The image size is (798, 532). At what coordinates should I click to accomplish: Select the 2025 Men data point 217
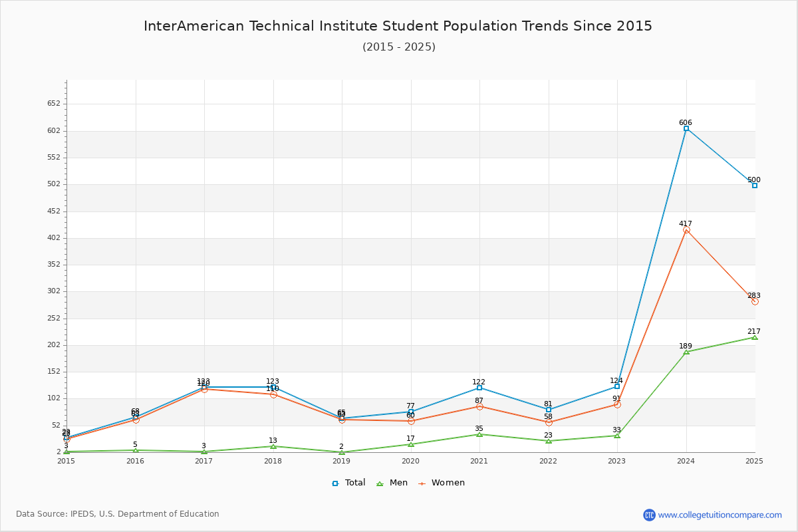click(x=755, y=337)
